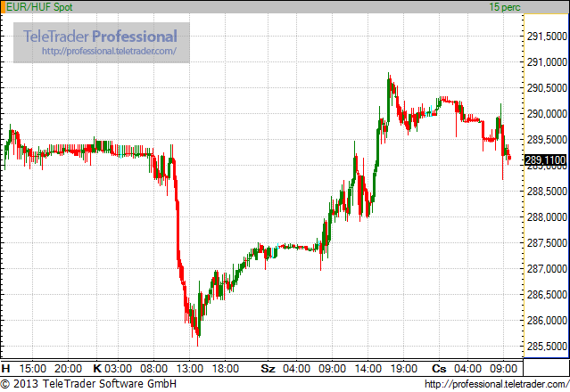570x392 pixels.
Task: Click the 287,5000 price axis label
Action: 547,243
